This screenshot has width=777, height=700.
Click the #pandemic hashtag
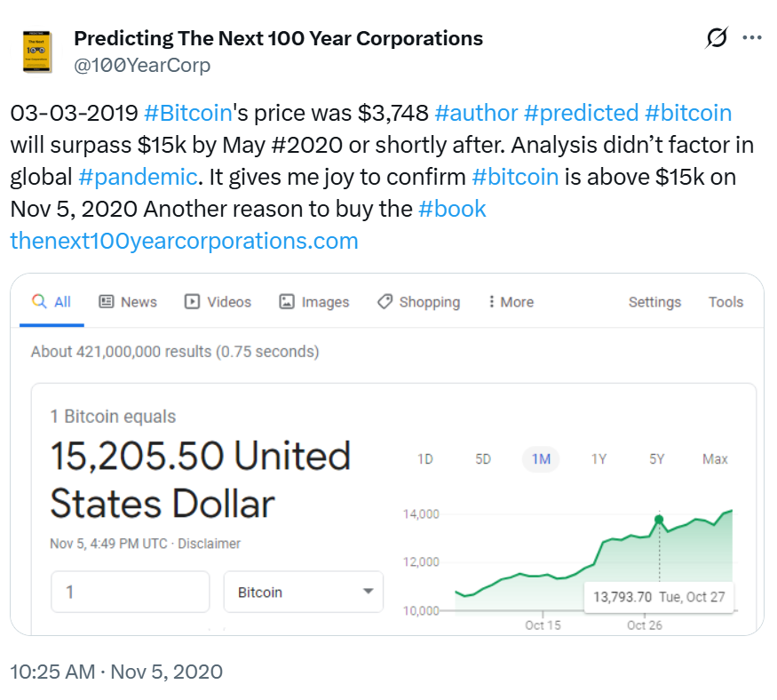coord(138,177)
